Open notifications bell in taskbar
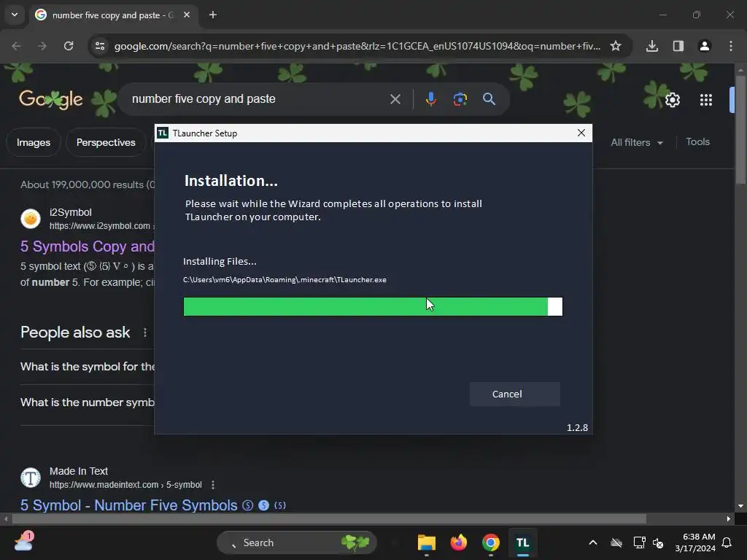Viewport: 747px width, 560px height. coord(727,542)
